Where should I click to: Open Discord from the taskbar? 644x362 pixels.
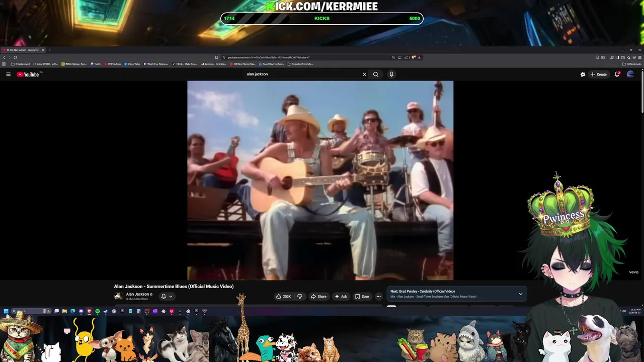[x=81, y=311]
